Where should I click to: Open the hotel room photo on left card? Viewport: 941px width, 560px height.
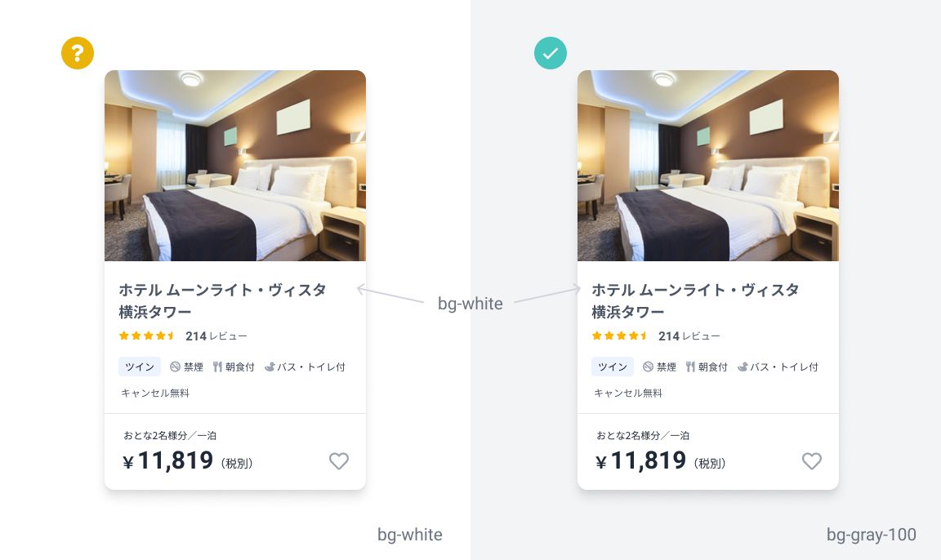[235, 166]
